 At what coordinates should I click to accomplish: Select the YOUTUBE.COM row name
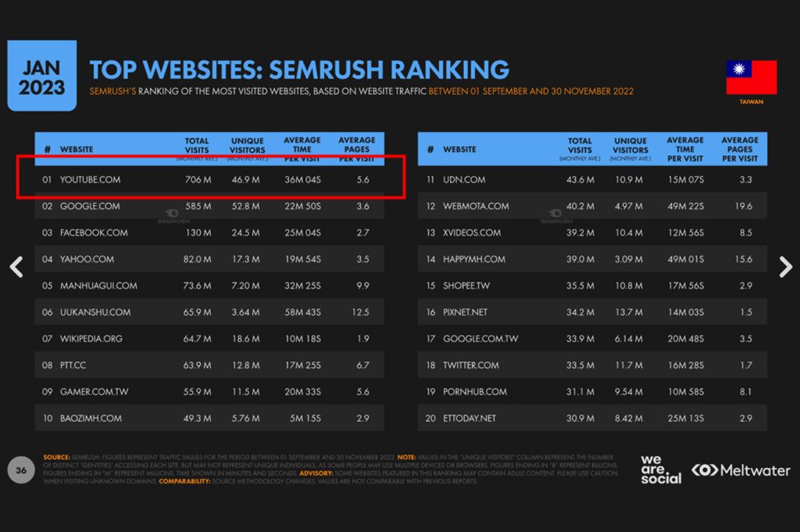(x=91, y=180)
